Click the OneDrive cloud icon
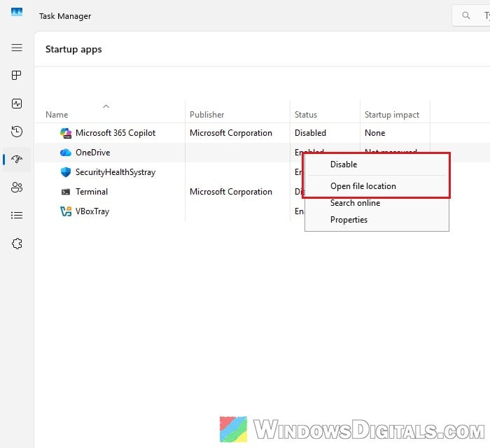The image size is (490, 448). [66, 153]
